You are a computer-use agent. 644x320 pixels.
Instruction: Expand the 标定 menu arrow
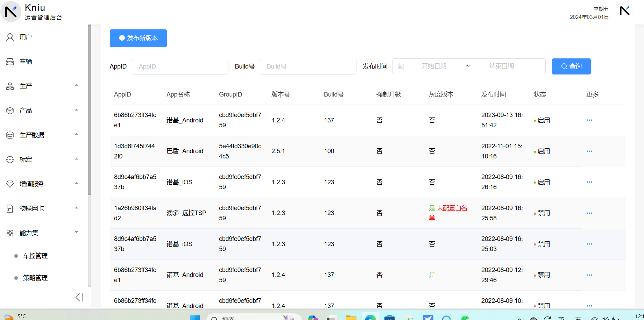coord(76,159)
